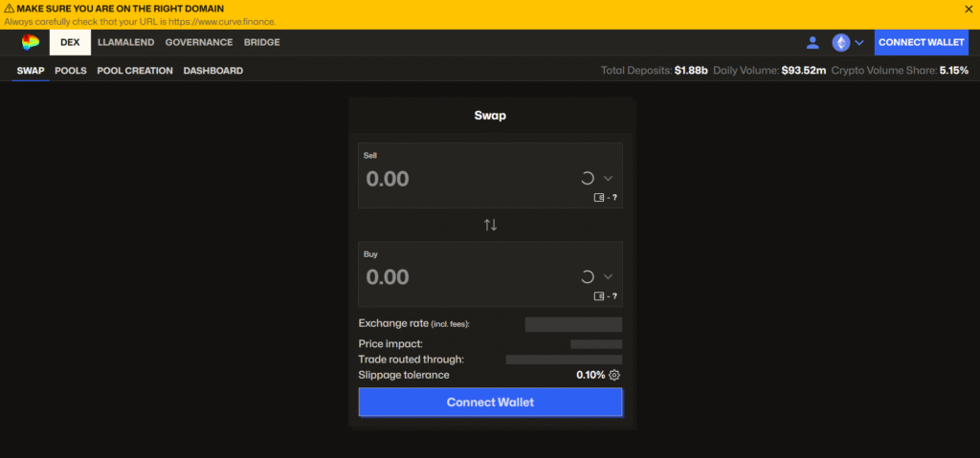This screenshot has width=980, height=458.
Task: Click the Exchange rate label
Action: [413, 324]
